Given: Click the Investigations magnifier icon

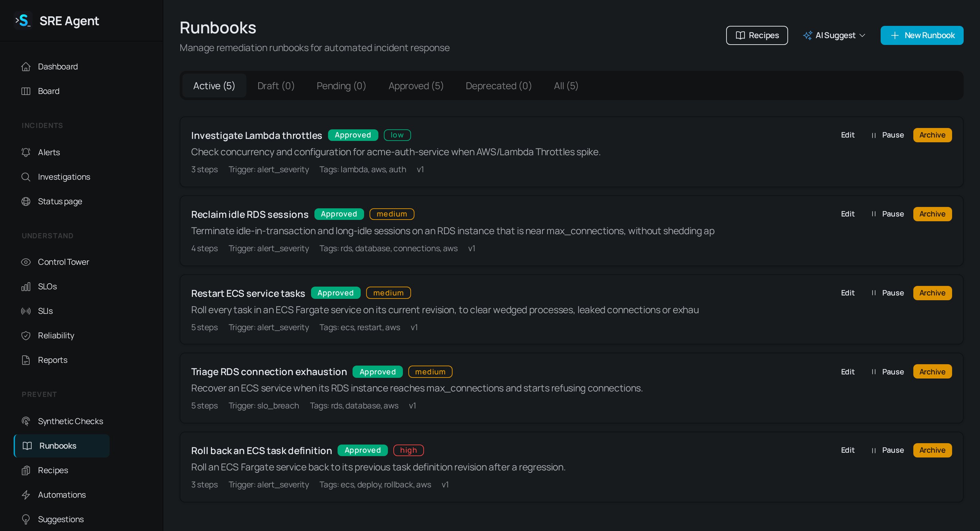Looking at the screenshot, I should pyautogui.click(x=26, y=177).
